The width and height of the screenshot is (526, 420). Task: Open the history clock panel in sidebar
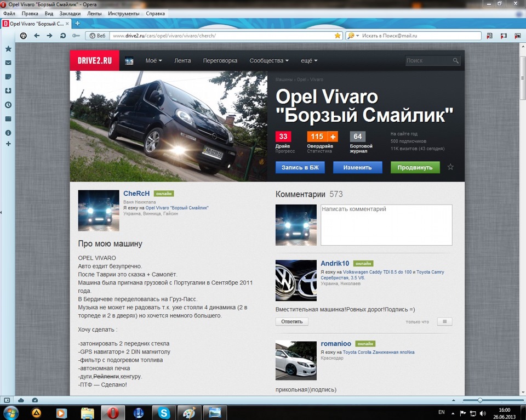8,105
